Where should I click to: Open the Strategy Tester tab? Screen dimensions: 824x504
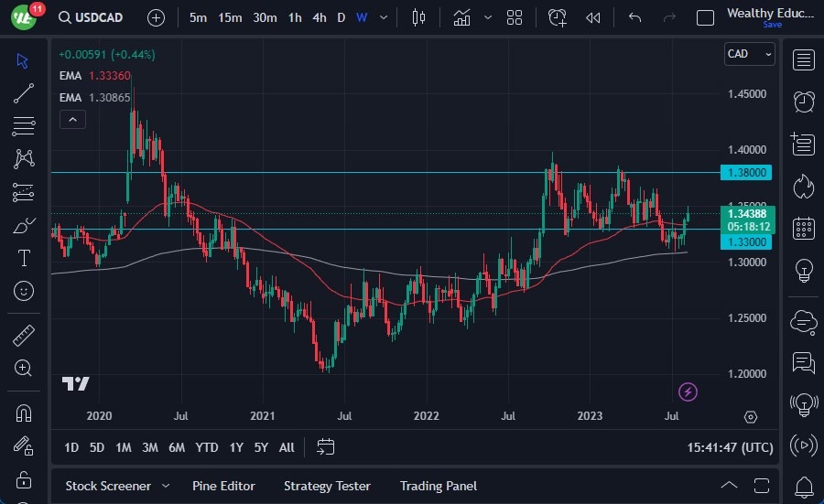pos(327,486)
